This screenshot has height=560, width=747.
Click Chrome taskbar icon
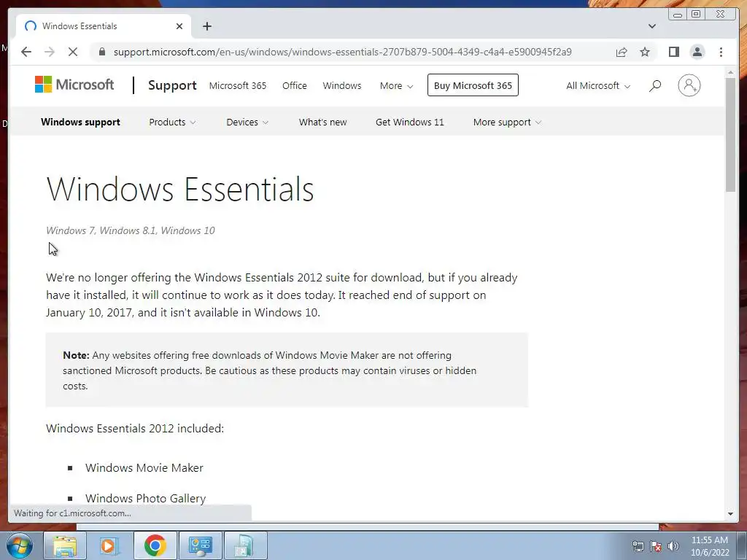click(155, 545)
